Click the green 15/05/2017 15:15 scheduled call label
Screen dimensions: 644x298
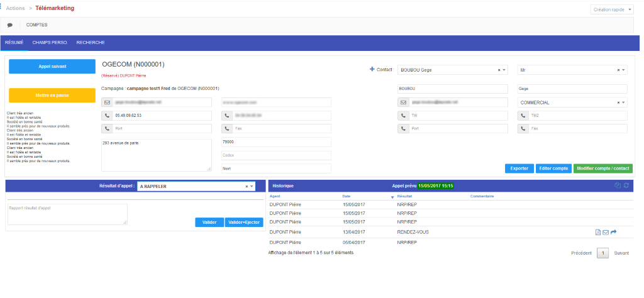436,186
